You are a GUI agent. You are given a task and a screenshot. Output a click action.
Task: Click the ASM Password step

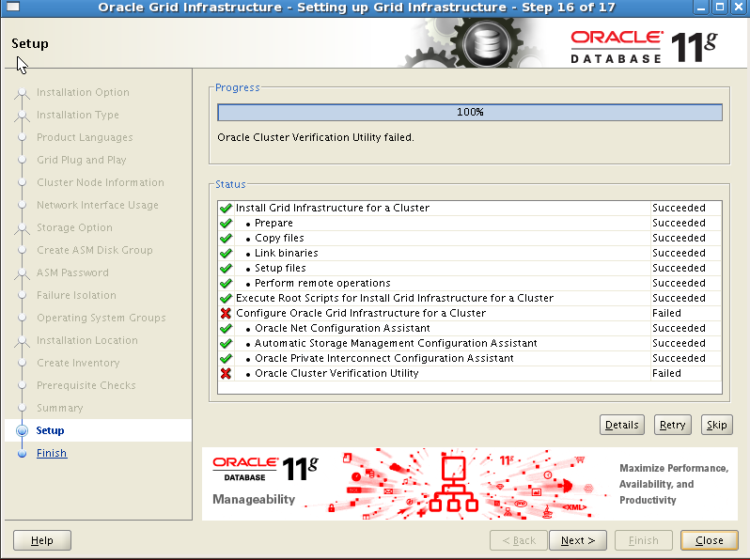[72, 272]
